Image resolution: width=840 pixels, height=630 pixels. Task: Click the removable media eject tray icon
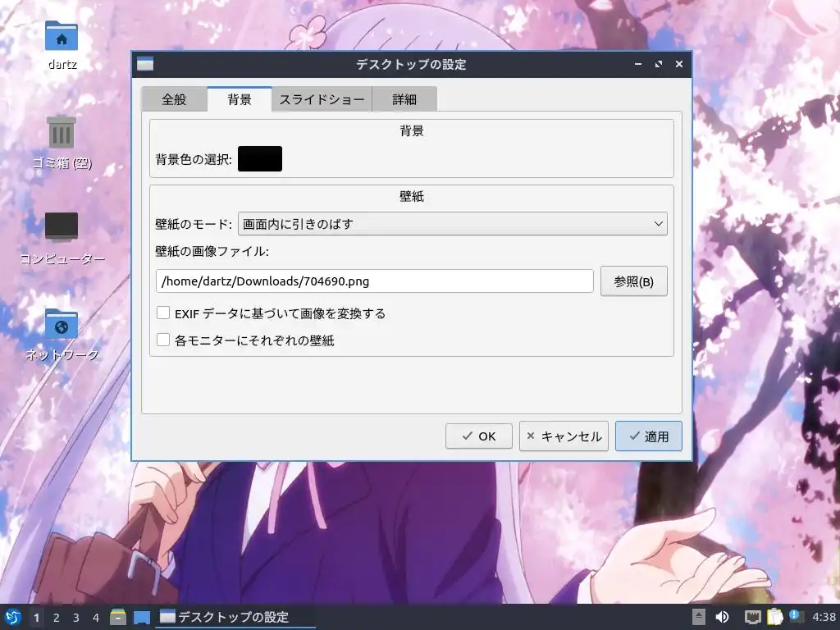(x=699, y=617)
